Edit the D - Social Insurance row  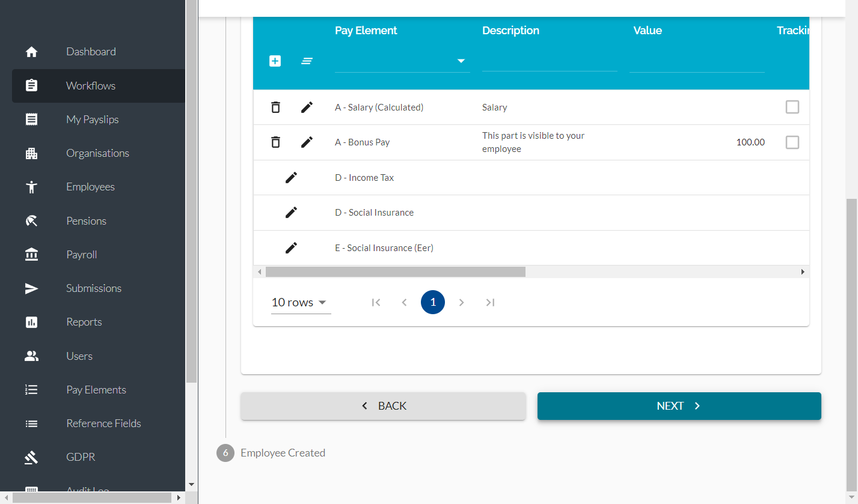pyautogui.click(x=291, y=212)
